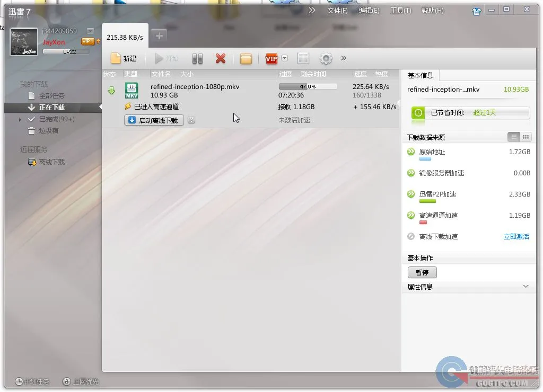Select the 基本信息 tab
The width and height of the screenshot is (543, 392).
[x=419, y=75]
